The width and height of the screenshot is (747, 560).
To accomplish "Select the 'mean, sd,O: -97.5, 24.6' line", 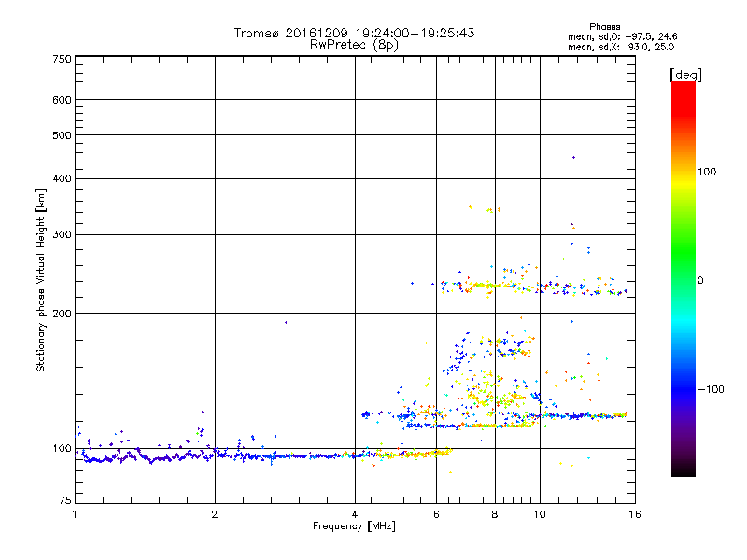I will point(622,36).
